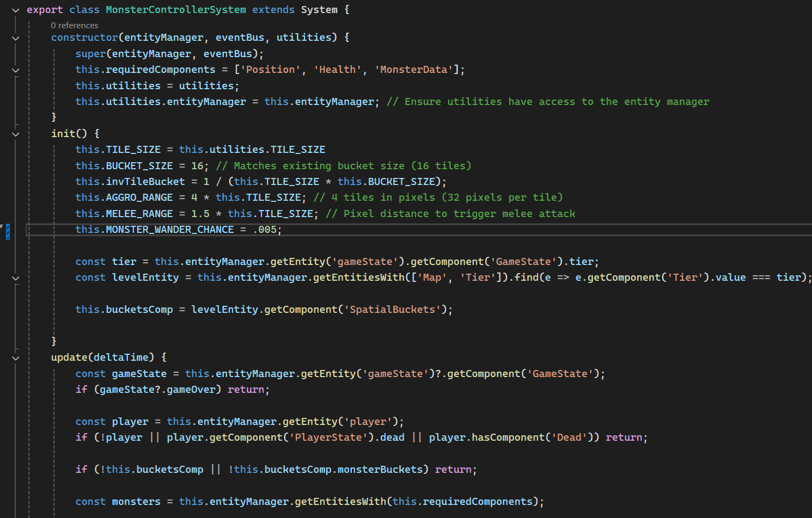
Task: Click the 'MonsterData' string in requiredComponents
Action: click(413, 70)
